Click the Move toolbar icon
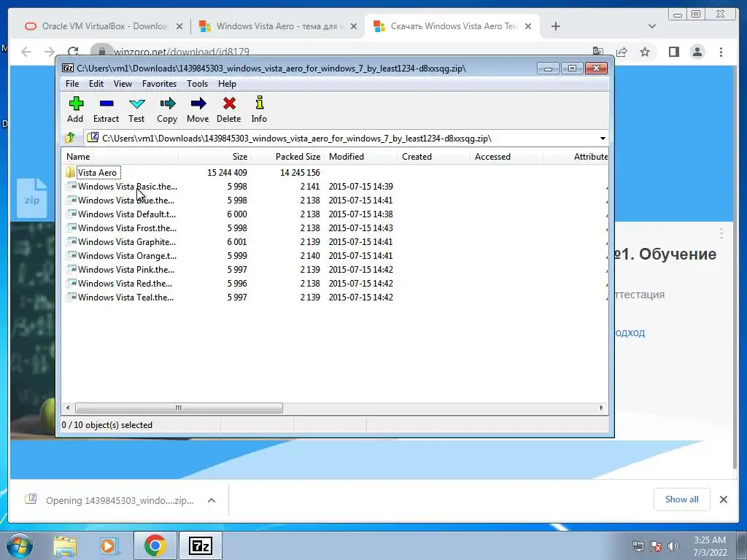The height and width of the screenshot is (560, 747). coord(198,104)
